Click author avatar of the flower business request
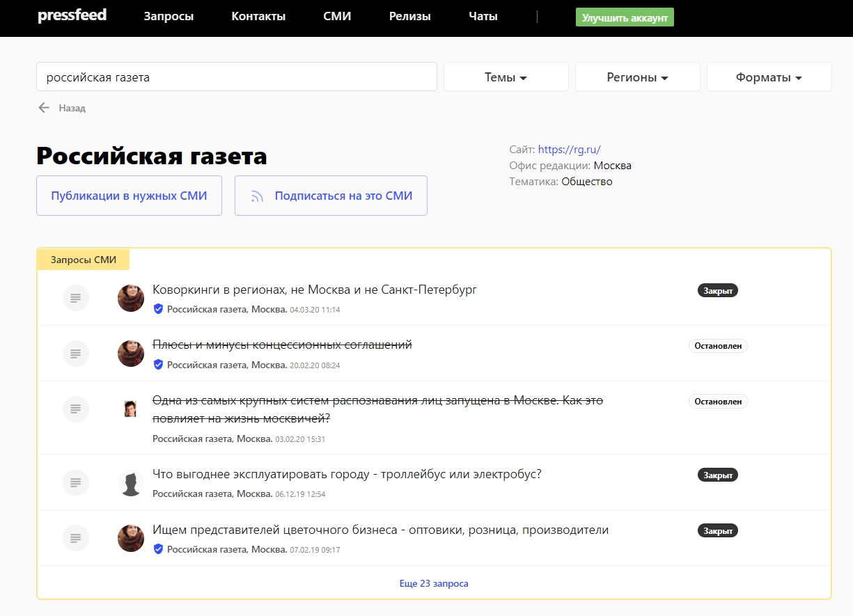 (131, 538)
